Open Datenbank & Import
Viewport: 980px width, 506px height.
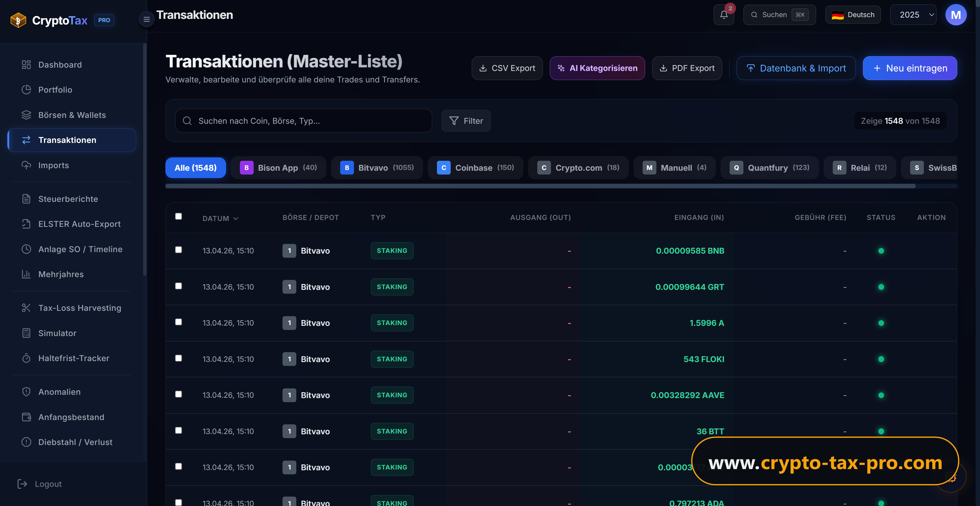(796, 68)
